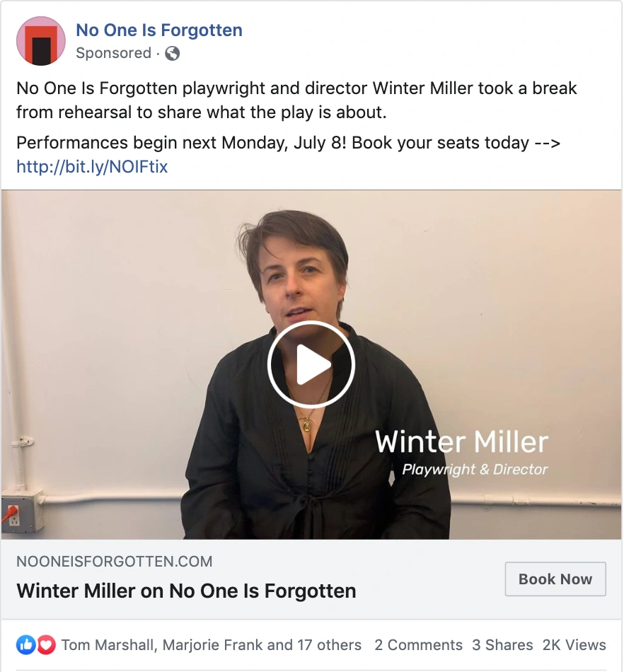Open the 2 Comments link
Viewport: 624px width, 672px height.
tap(419, 645)
